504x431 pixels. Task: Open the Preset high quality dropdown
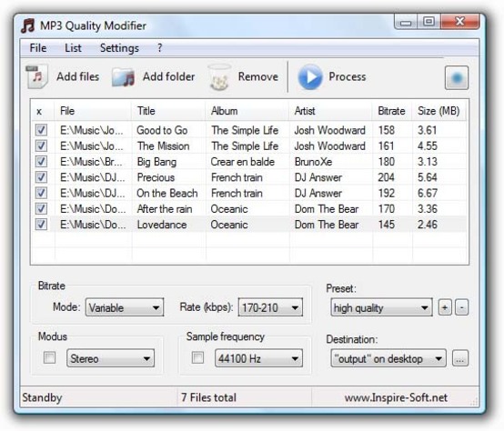pyautogui.click(x=381, y=307)
